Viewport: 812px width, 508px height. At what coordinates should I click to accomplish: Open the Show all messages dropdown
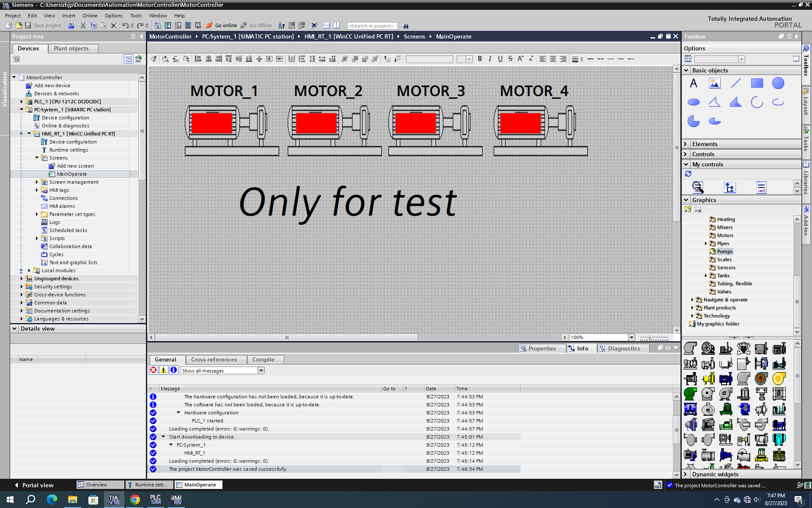coord(261,370)
